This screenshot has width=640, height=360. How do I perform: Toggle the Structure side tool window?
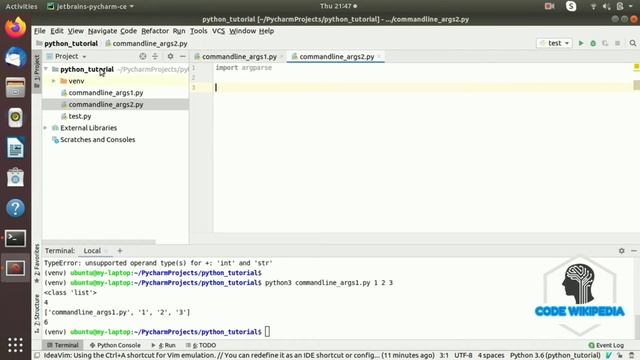37,313
